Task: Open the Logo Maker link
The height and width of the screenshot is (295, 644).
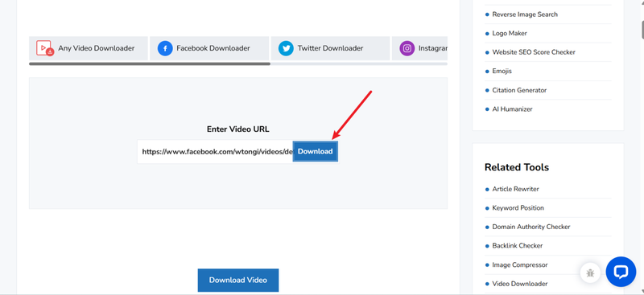Action: click(510, 33)
